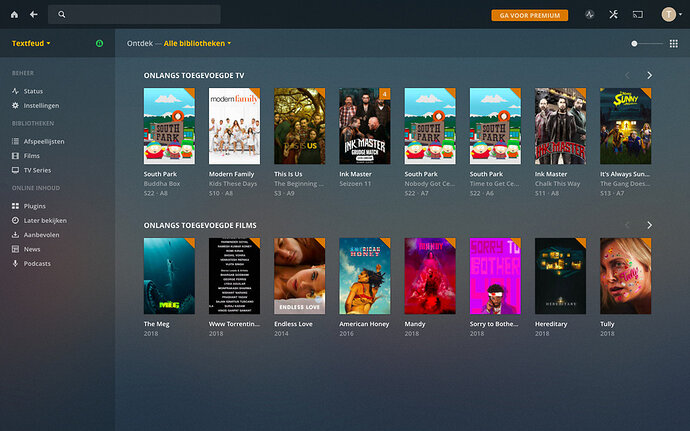Click next arrow of Films row
Image resolution: width=690 pixels, height=431 pixels.
pyautogui.click(x=650, y=225)
